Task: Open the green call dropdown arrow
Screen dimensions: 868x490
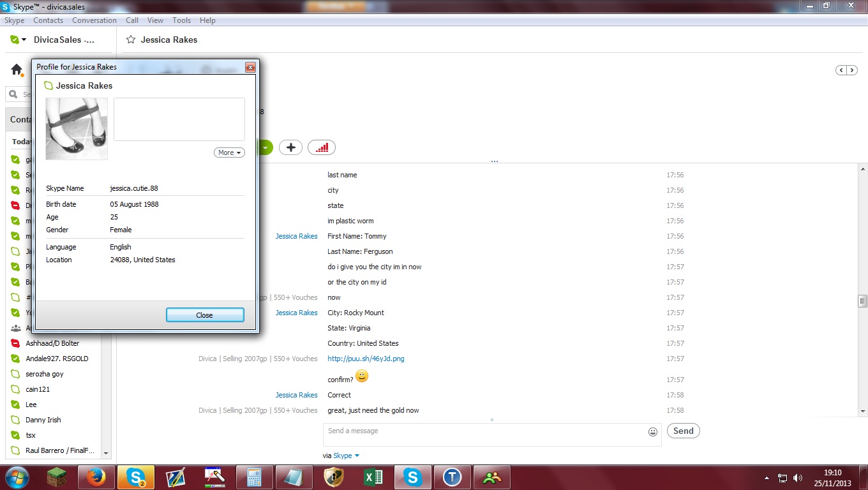Action: [264, 147]
